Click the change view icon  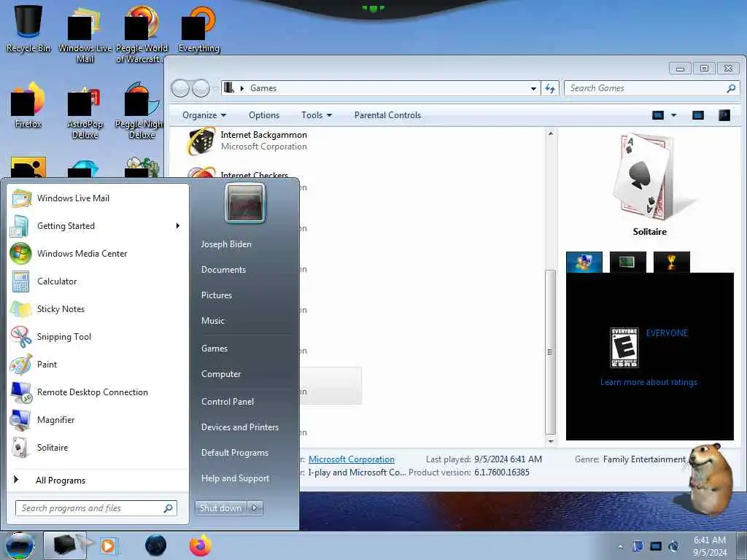pyautogui.click(x=658, y=115)
